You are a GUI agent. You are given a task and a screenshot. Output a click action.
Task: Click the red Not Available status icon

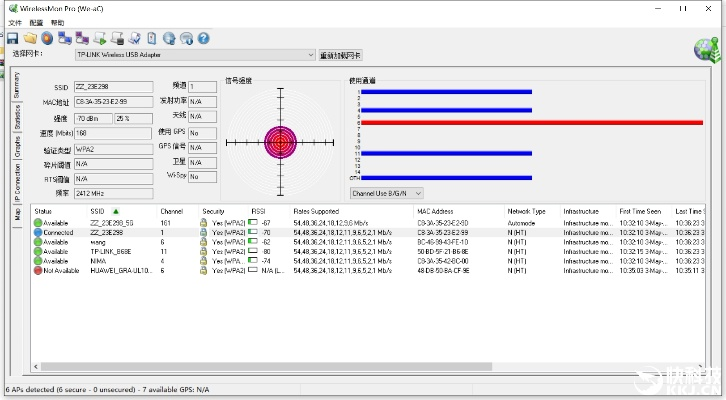[37, 270]
